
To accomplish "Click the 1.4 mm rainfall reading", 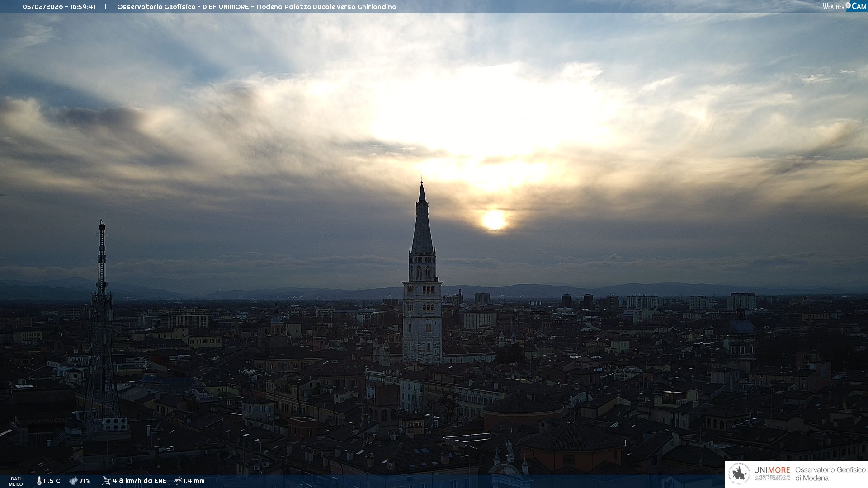I will point(194,481).
